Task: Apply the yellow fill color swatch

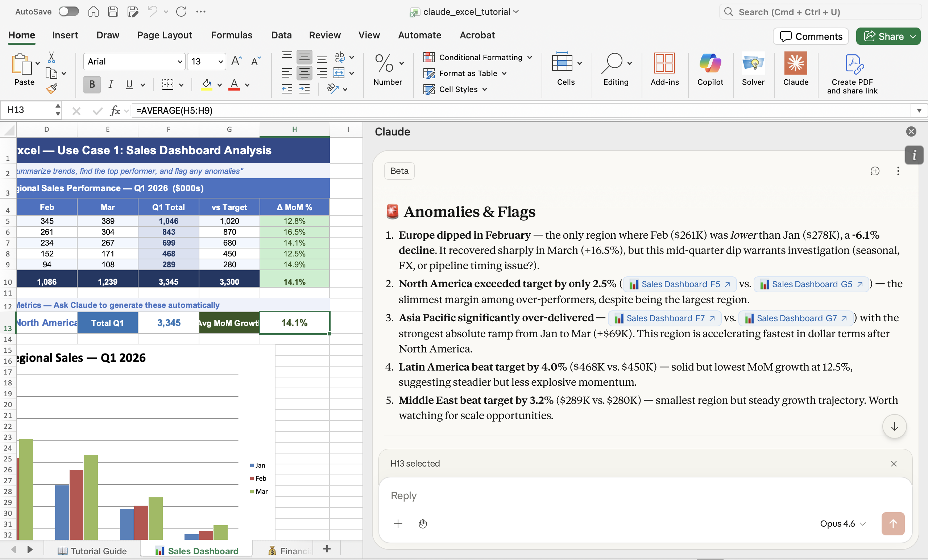Action: pyautogui.click(x=206, y=85)
